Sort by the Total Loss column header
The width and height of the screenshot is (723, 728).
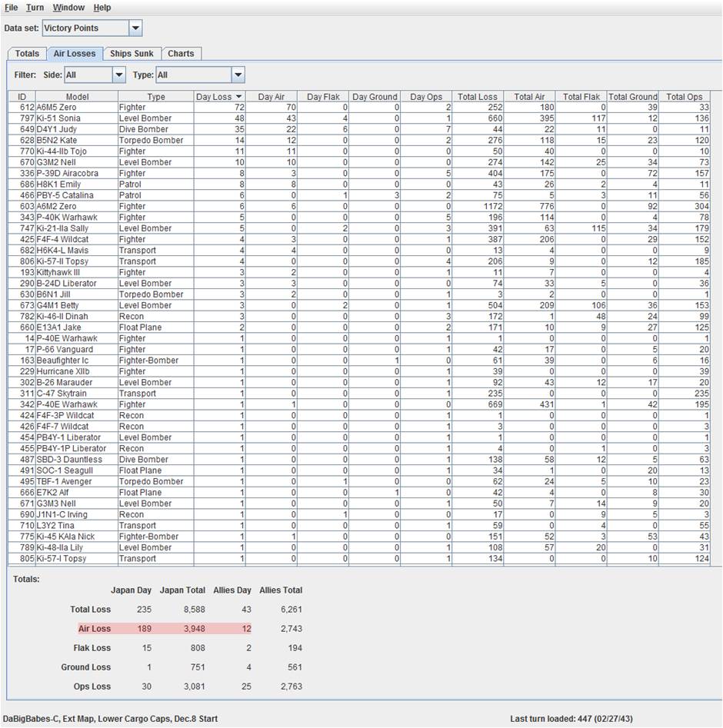tap(478, 97)
